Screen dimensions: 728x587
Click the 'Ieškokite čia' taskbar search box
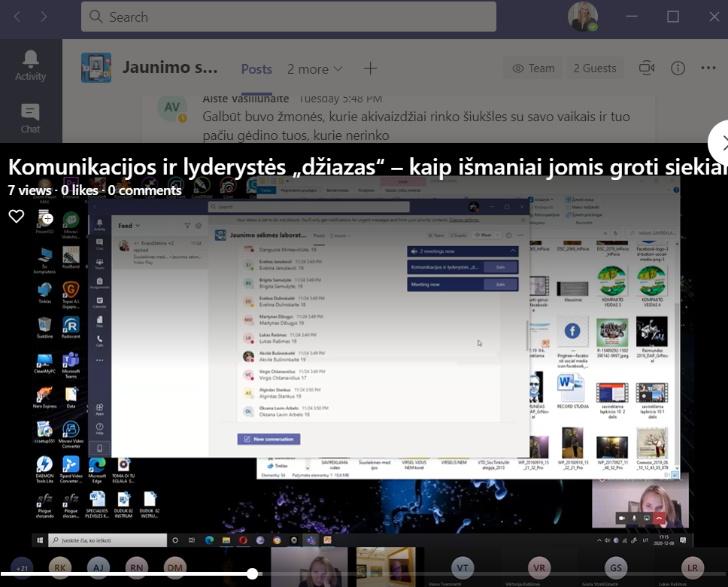tap(108, 540)
